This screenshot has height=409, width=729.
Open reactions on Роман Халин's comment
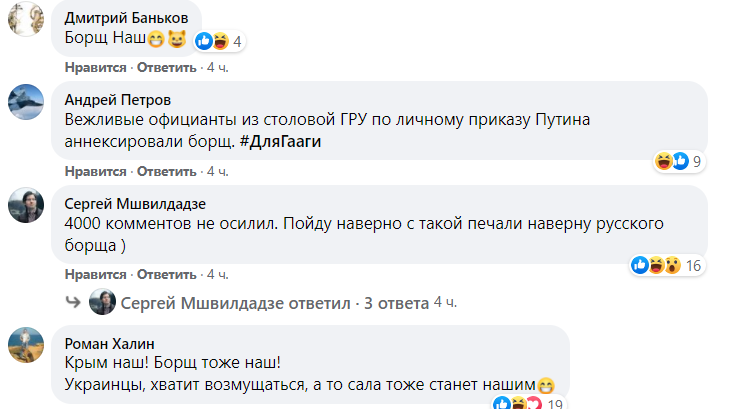pos(526,403)
